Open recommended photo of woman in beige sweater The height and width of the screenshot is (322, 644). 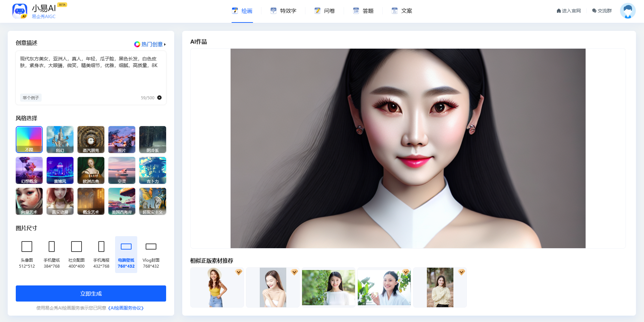point(440,287)
